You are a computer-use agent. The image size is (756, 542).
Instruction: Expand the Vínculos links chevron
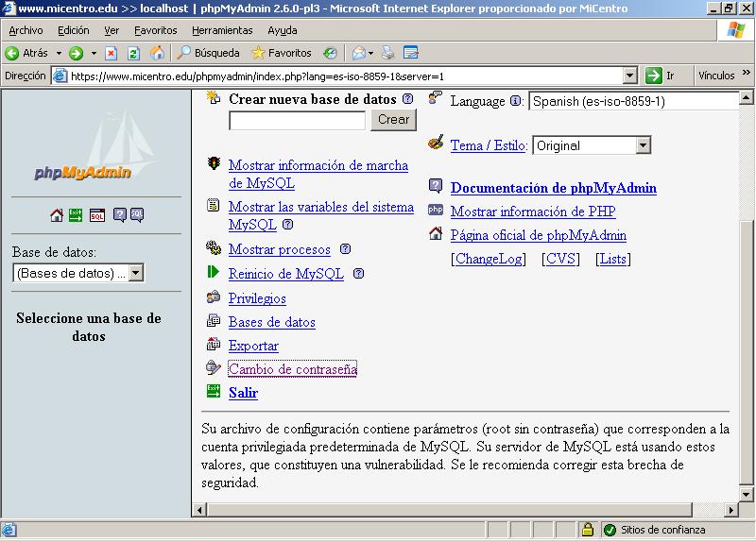pyautogui.click(x=747, y=73)
